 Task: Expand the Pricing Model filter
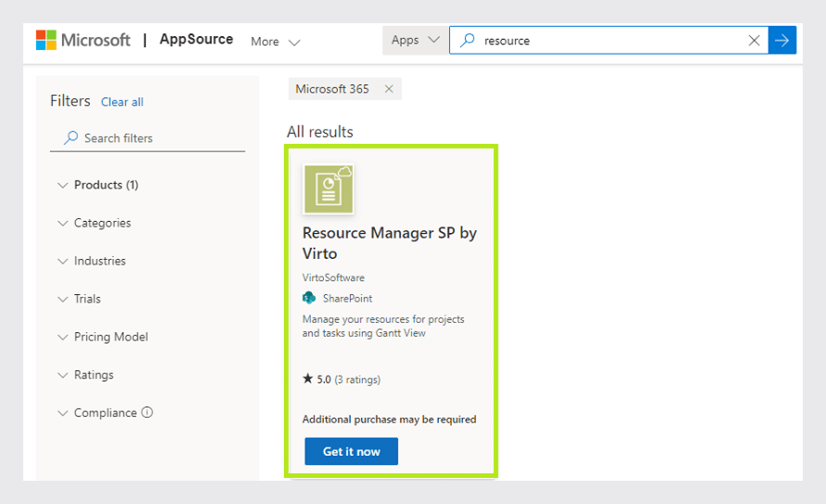[102, 337]
